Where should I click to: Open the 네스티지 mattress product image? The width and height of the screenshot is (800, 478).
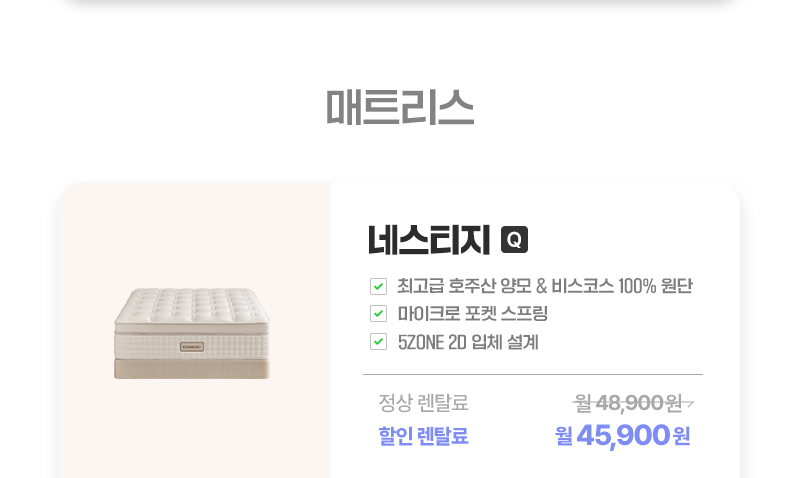[192, 332]
